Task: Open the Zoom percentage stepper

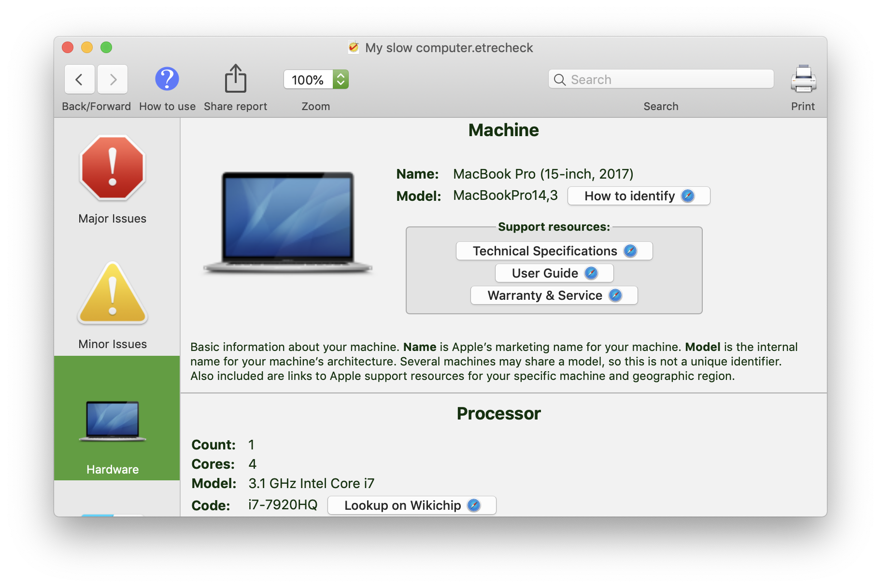Action: pyautogui.click(x=341, y=79)
